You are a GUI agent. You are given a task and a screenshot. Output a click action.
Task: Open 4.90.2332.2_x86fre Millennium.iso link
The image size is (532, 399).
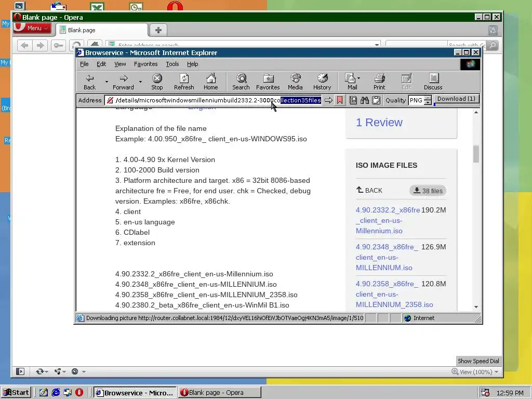(x=388, y=220)
